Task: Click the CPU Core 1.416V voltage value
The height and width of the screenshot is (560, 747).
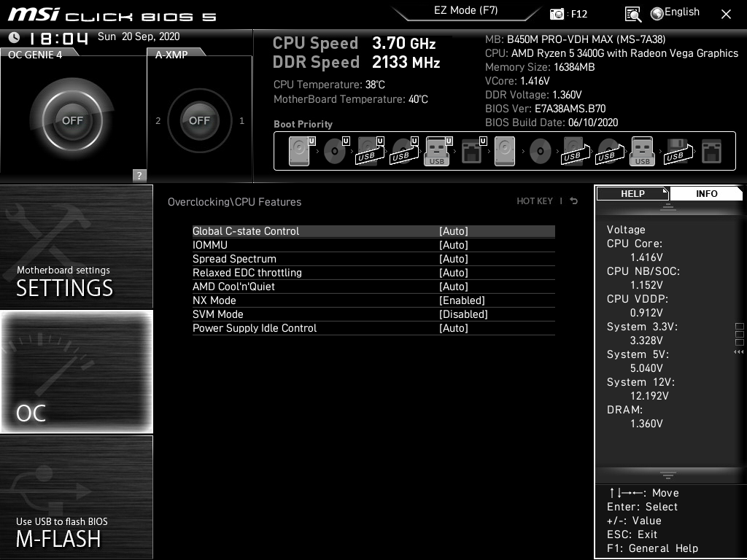Action: [x=646, y=257]
